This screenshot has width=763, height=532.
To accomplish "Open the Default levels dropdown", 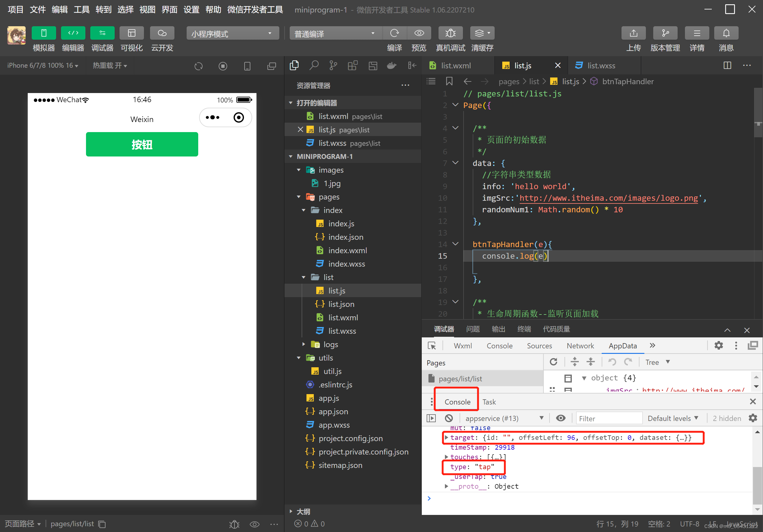I will click(x=673, y=418).
